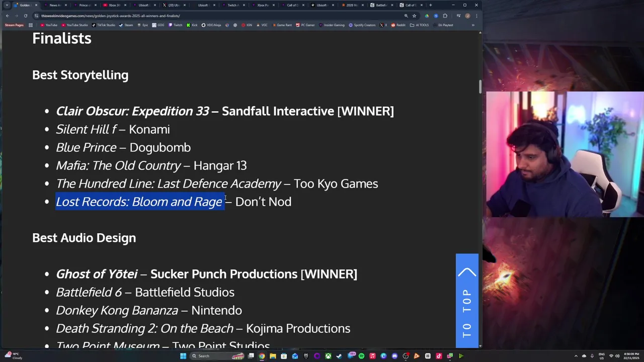The width and height of the screenshot is (644, 362).
Task: Open Stream Pages bookmark folder
Action: (x=14, y=25)
